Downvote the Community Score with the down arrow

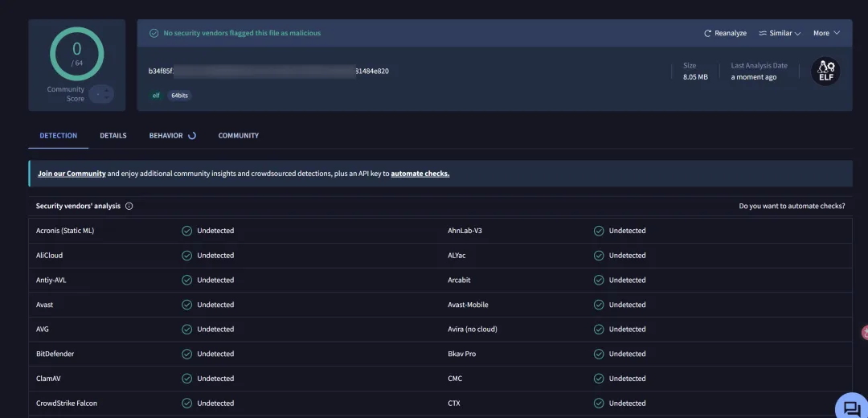pyautogui.click(x=106, y=98)
